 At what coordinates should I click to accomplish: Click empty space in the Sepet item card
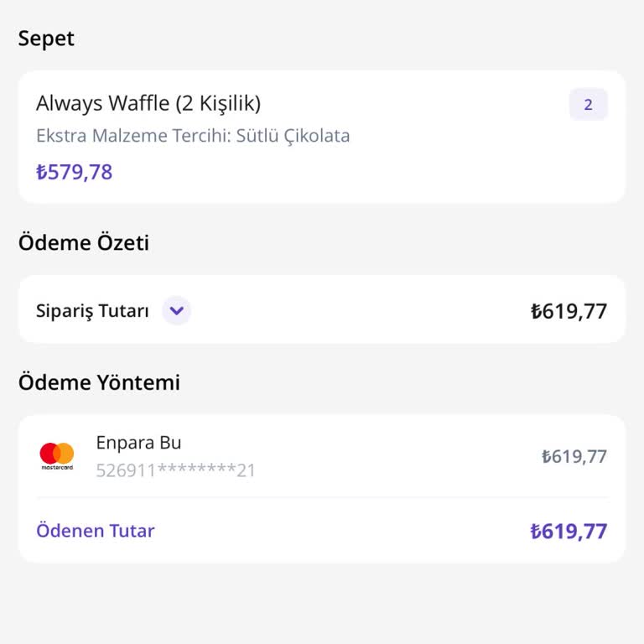[419, 168]
